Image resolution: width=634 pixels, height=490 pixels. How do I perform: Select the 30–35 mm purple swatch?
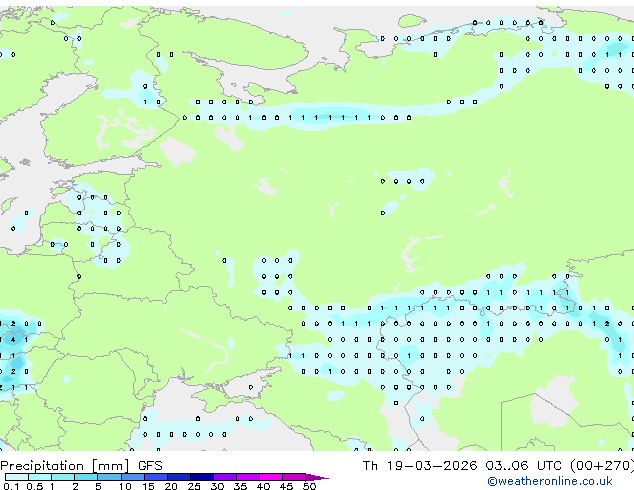tap(225, 477)
